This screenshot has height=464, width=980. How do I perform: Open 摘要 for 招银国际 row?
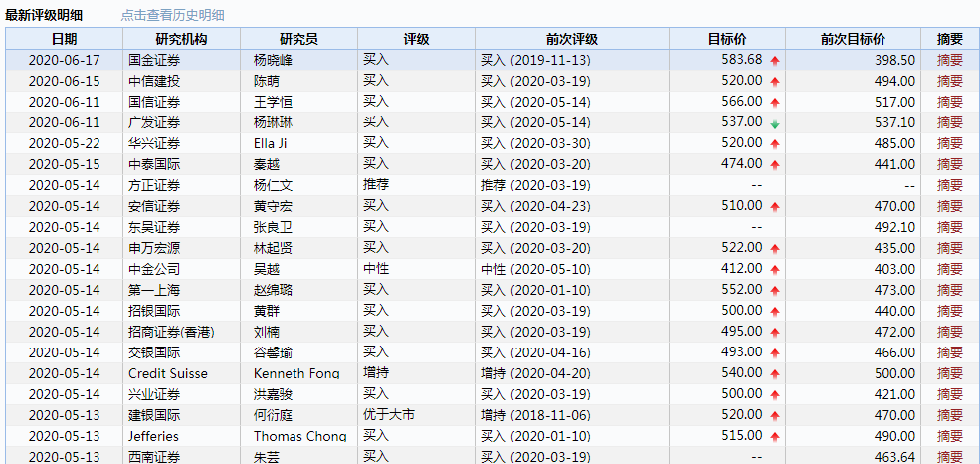click(950, 312)
